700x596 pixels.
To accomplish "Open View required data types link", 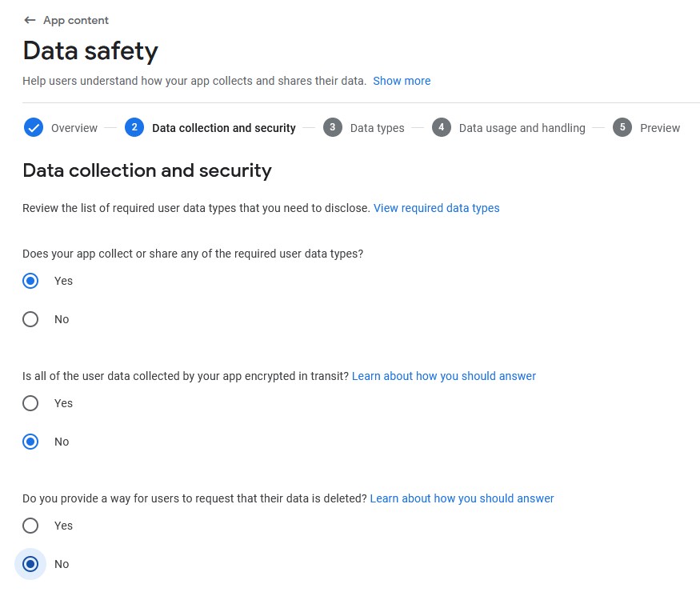I will [x=436, y=208].
